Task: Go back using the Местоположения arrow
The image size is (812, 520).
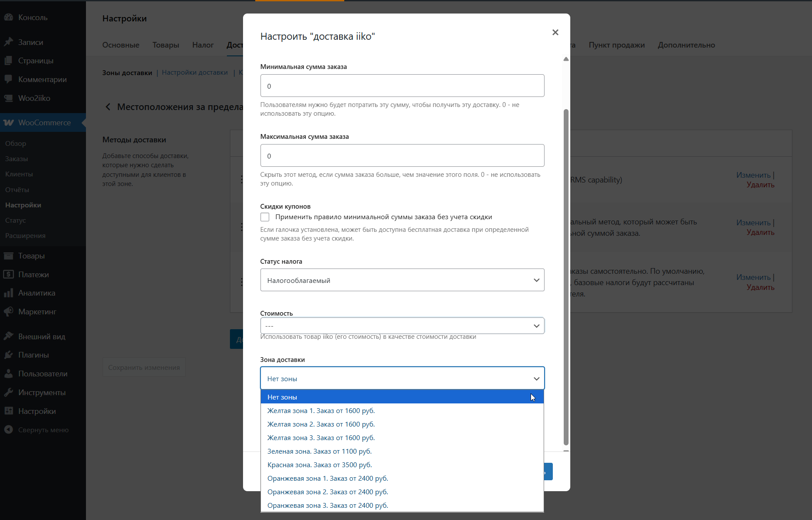Action: pyautogui.click(x=108, y=107)
